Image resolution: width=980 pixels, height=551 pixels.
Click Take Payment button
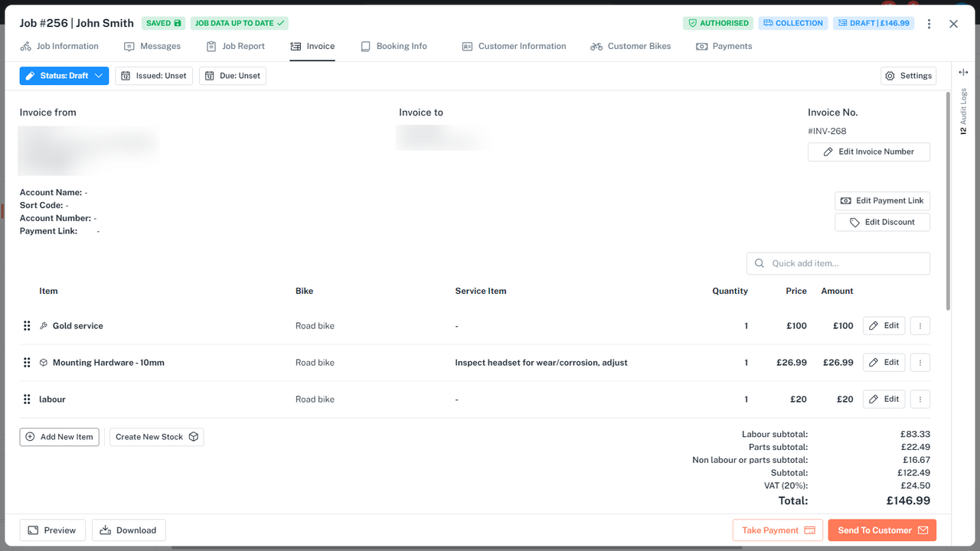click(x=778, y=530)
